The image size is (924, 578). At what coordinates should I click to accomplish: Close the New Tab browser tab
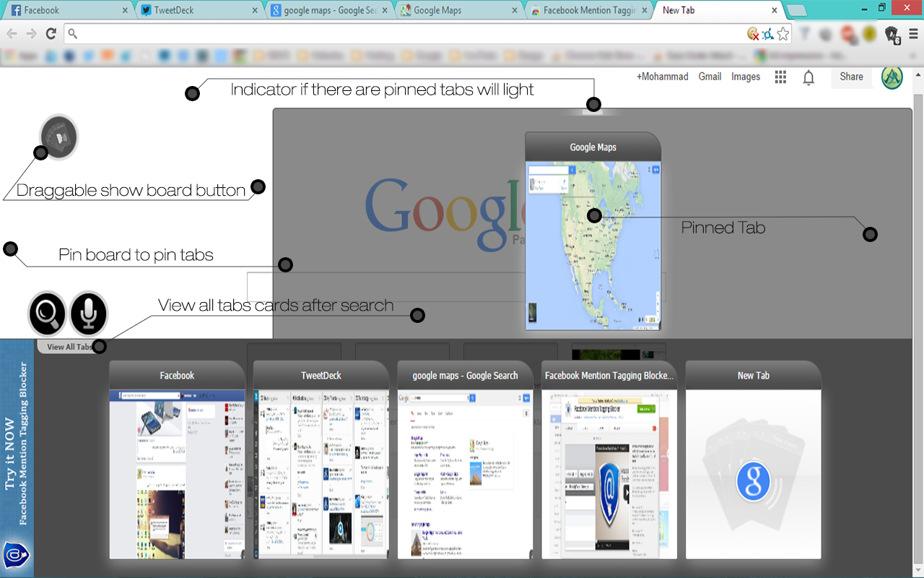775,11
